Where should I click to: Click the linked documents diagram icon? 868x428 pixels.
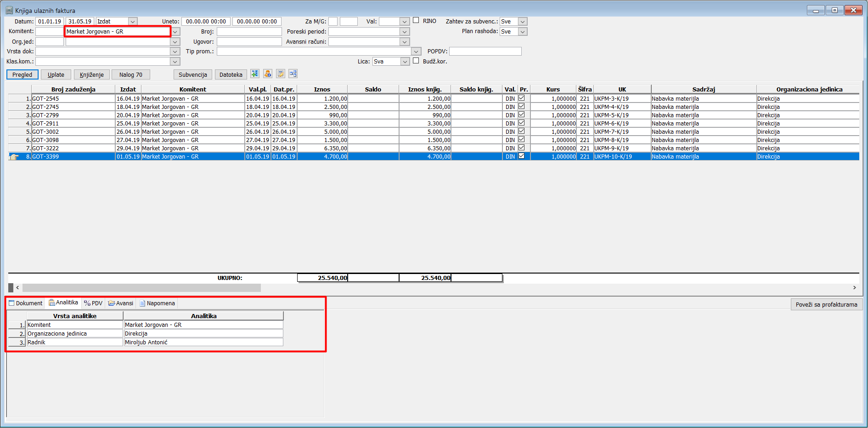point(293,74)
